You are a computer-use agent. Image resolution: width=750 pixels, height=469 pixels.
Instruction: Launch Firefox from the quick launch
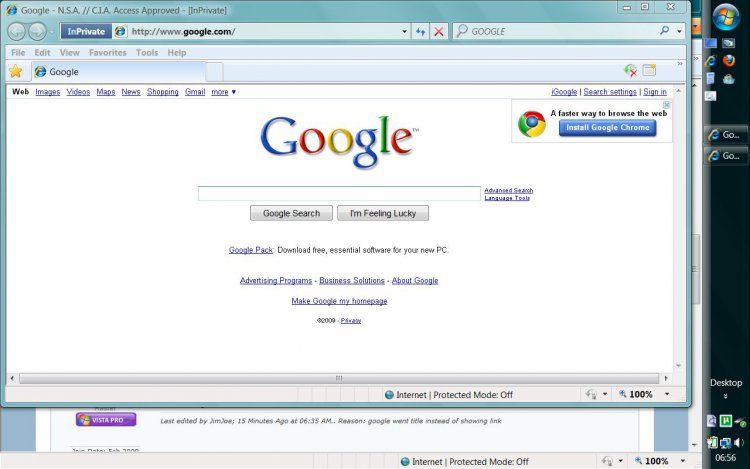click(x=729, y=61)
